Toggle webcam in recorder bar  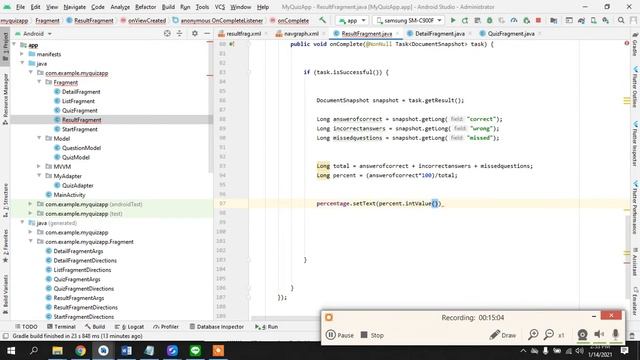pos(582,335)
